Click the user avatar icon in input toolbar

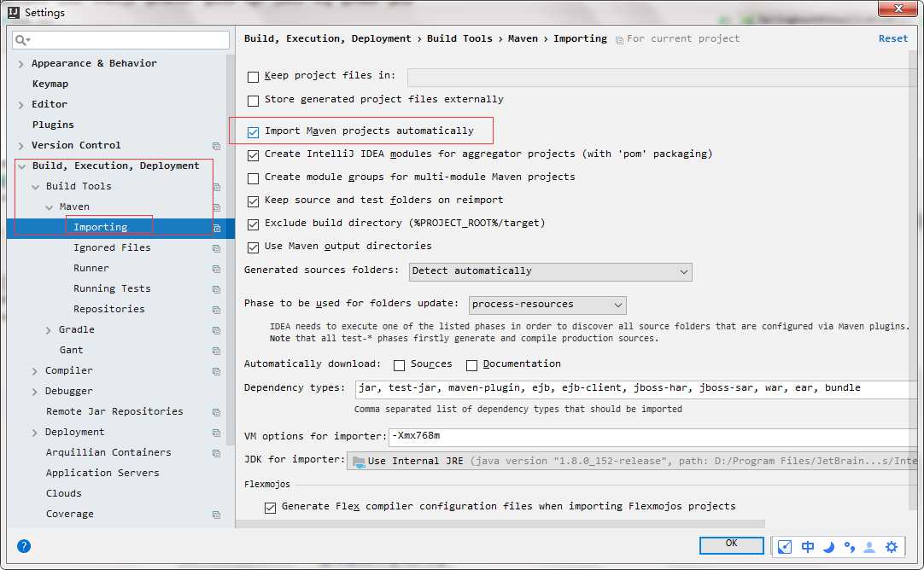869,547
